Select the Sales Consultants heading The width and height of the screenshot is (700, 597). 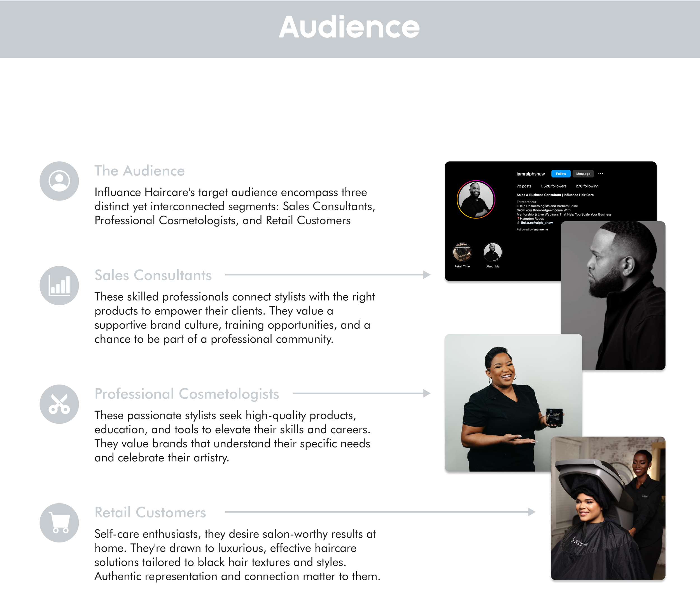(x=153, y=275)
